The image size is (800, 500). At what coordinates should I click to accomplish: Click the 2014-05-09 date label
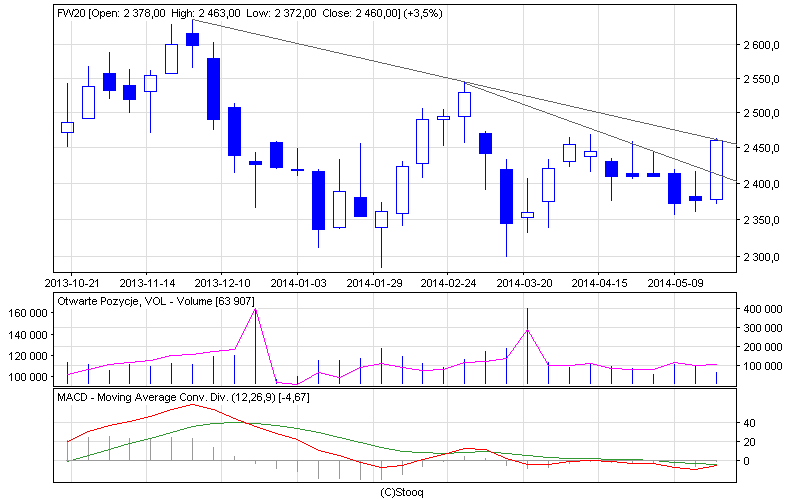click(675, 283)
